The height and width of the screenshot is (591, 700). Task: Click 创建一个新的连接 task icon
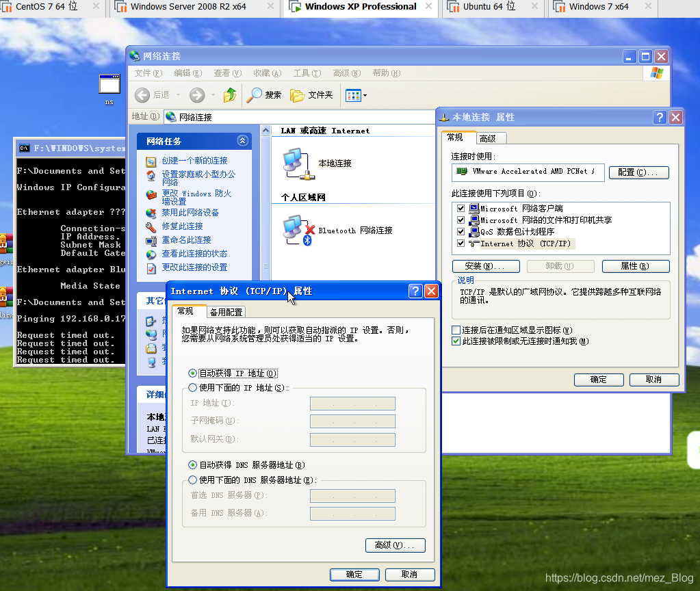tap(151, 161)
